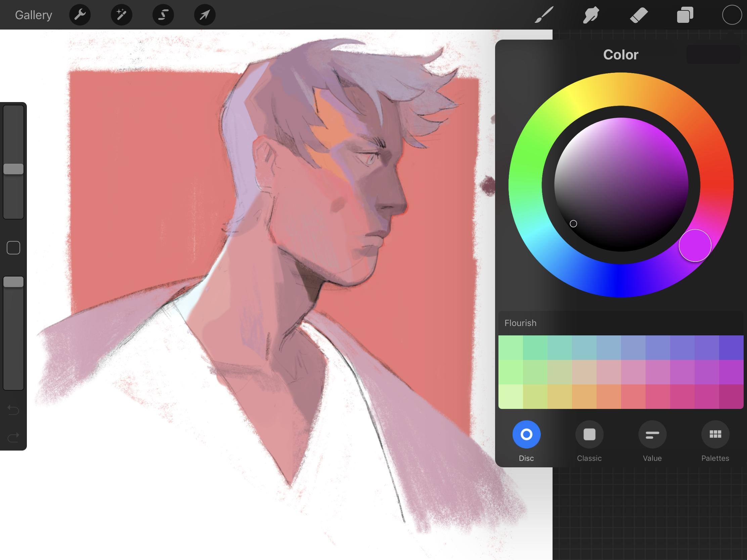
Task: Return to the Gallery
Action: (x=34, y=15)
